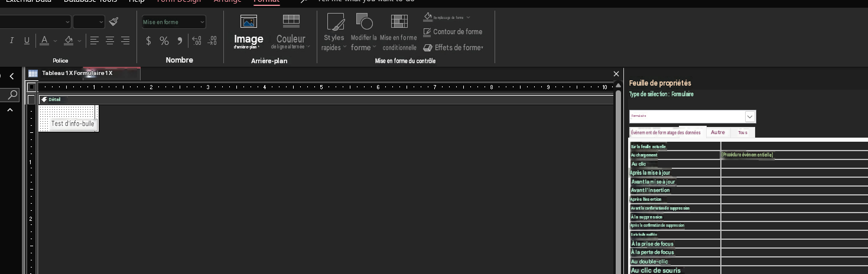Viewport: 868px width, 274px height.
Task: Open the Form Design ribbon tab
Action: (179, 2)
